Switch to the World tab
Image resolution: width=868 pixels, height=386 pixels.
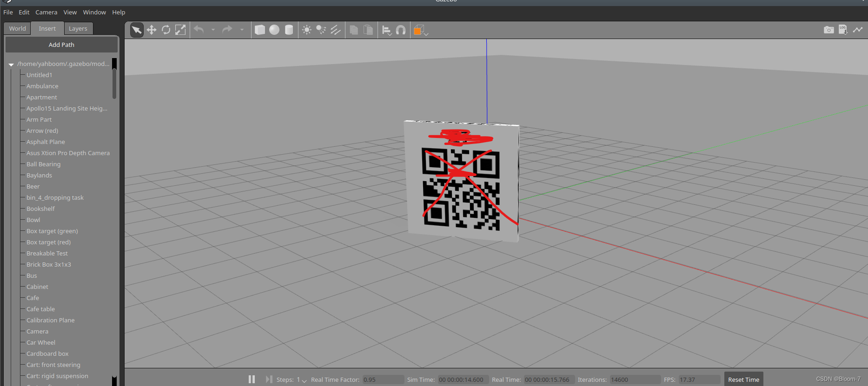click(x=17, y=28)
